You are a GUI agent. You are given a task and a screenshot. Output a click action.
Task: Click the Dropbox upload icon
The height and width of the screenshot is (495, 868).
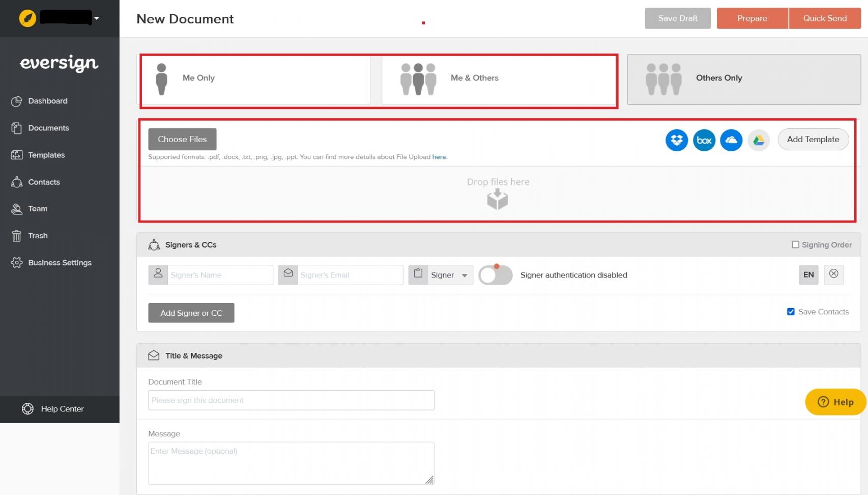[x=676, y=140]
